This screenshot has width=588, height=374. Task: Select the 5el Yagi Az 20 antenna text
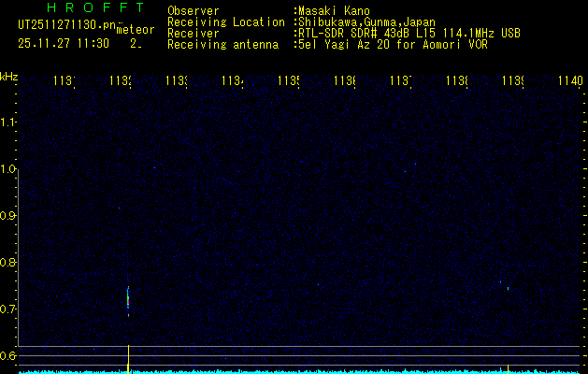click(x=391, y=45)
